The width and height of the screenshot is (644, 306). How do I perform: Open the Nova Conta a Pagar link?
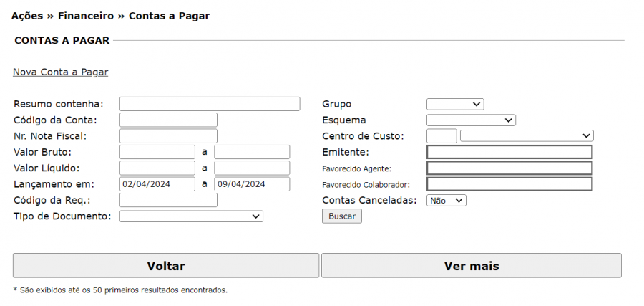[60, 72]
